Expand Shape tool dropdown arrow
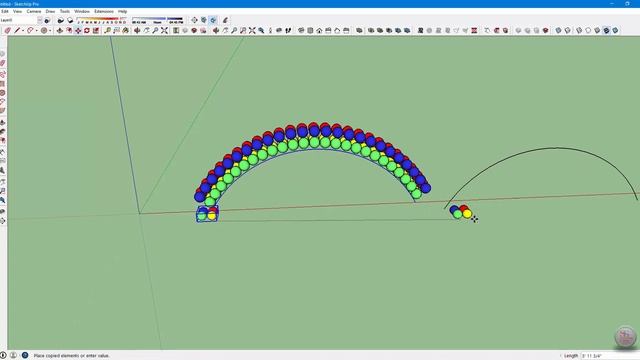This screenshot has height=360, width=640. click(50, 30)
